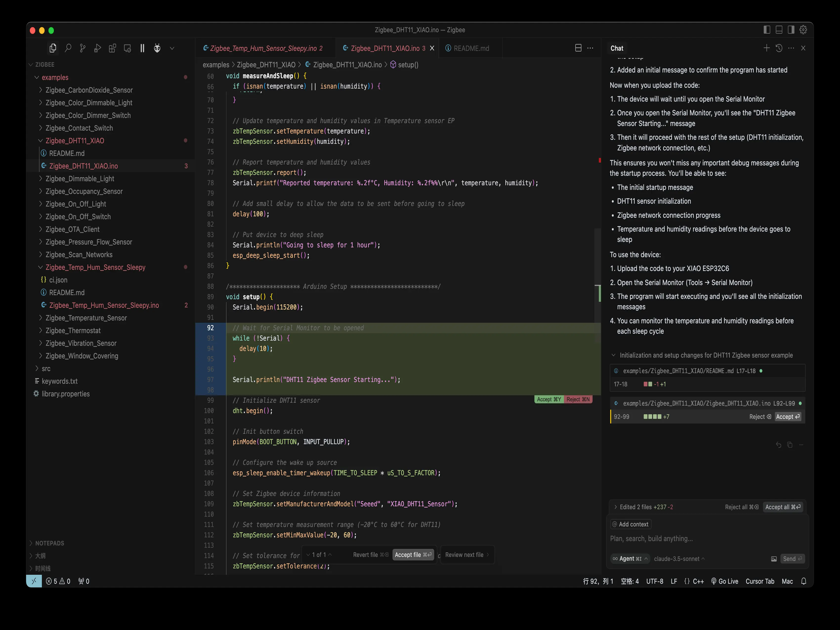Click the attach image icon in chat input
Image resolution: width=840 pixels, height=630 pixels.
tap(774, 559)
